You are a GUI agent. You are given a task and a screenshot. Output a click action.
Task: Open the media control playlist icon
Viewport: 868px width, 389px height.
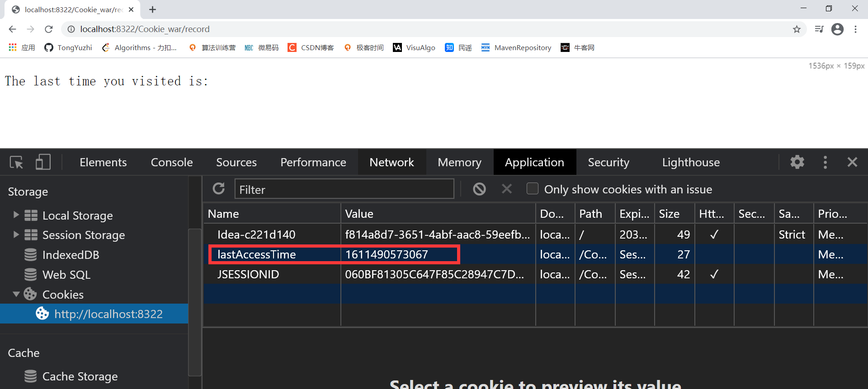point(819,29)
